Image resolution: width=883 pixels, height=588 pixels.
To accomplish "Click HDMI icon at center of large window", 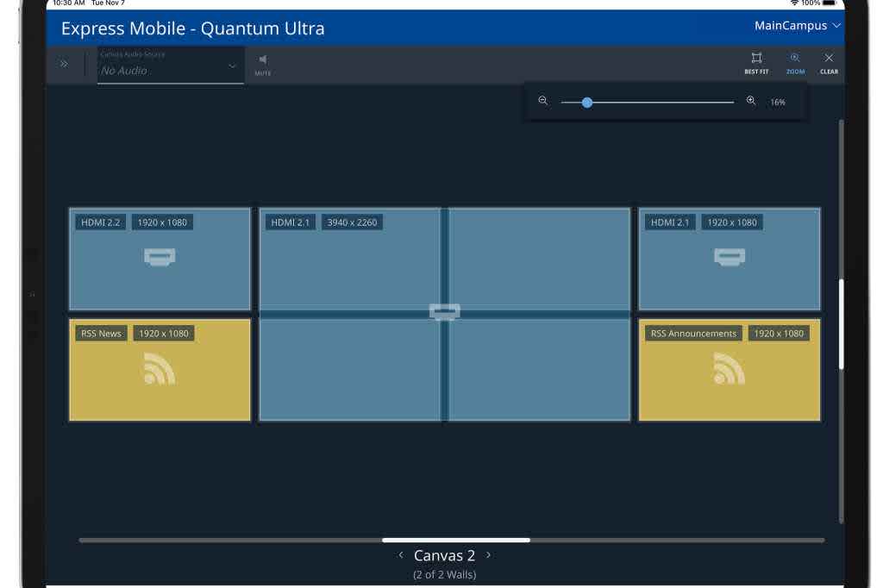I will [x=444, y=311].
